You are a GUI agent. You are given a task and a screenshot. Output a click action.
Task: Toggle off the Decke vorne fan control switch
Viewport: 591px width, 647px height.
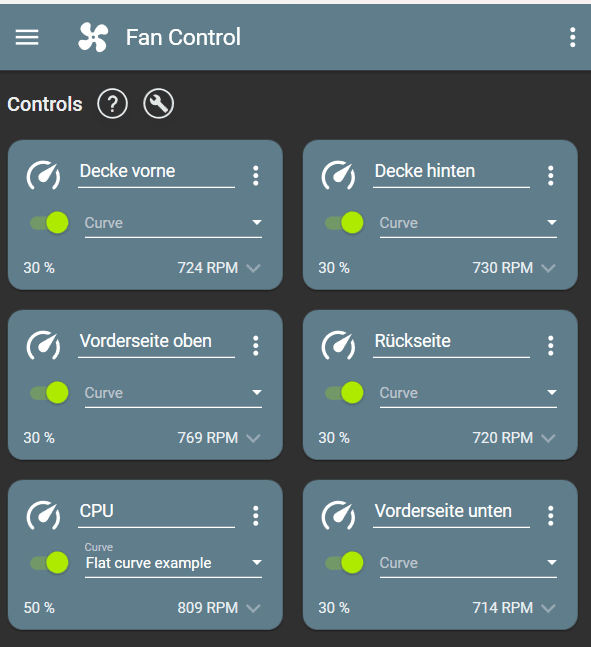(49, 223)
